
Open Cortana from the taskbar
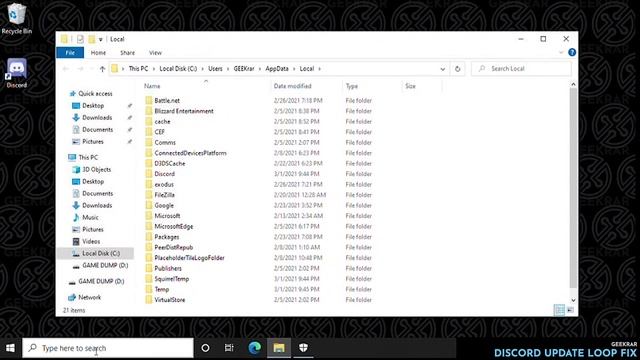pyautogui.click(x=205, y=348)
